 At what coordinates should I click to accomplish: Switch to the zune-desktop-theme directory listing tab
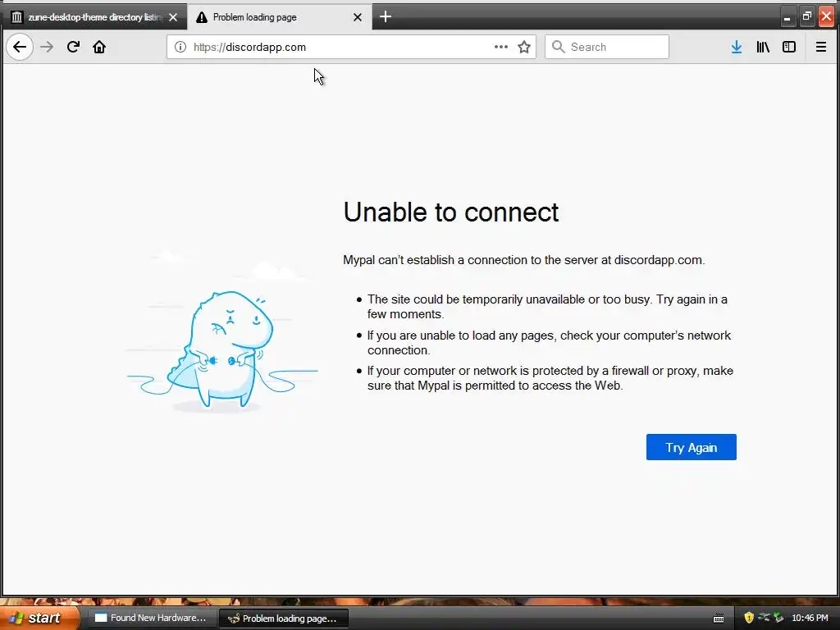click(x=94, y=17)
